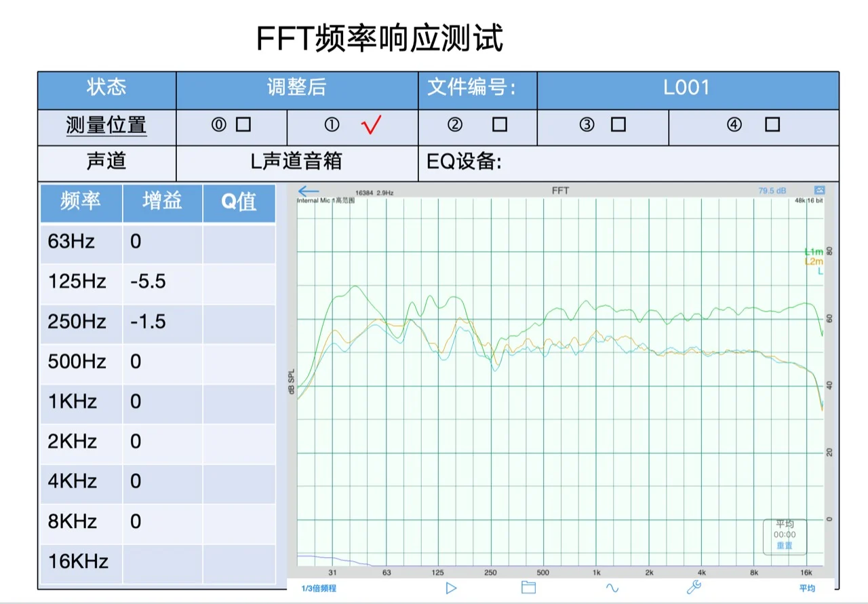Screen dimensions: 868x604
Task: Click the 31 frequency axis label
Action: [x=333, y=573]
